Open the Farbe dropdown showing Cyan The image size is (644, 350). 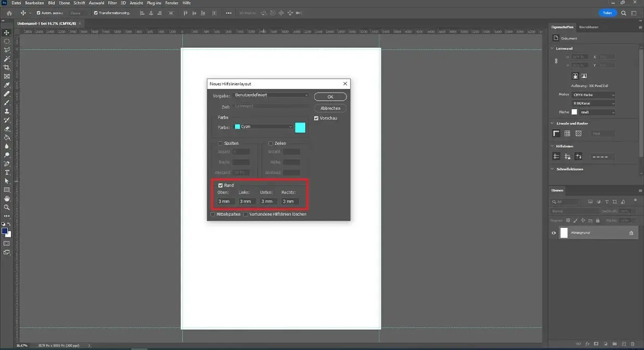(263, 127)
